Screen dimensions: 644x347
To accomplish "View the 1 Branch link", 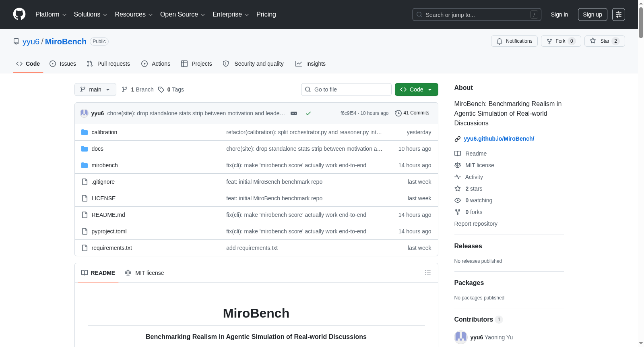I will click(138, 89).
